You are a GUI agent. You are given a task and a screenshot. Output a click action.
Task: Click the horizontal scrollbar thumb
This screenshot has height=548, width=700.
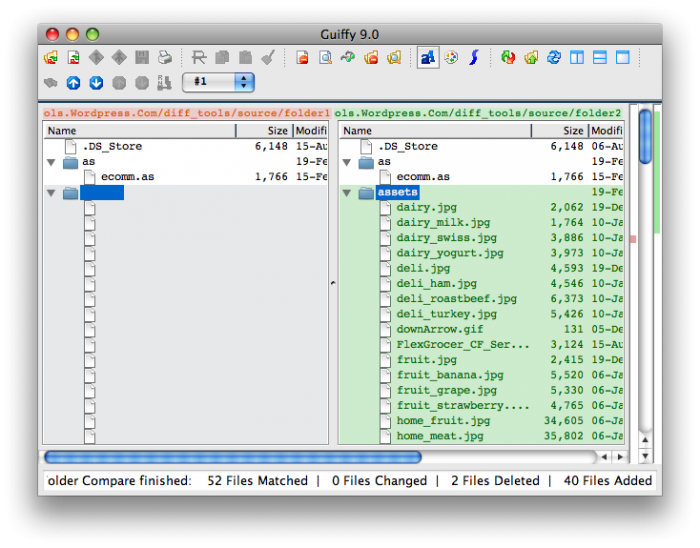point(233,457)
